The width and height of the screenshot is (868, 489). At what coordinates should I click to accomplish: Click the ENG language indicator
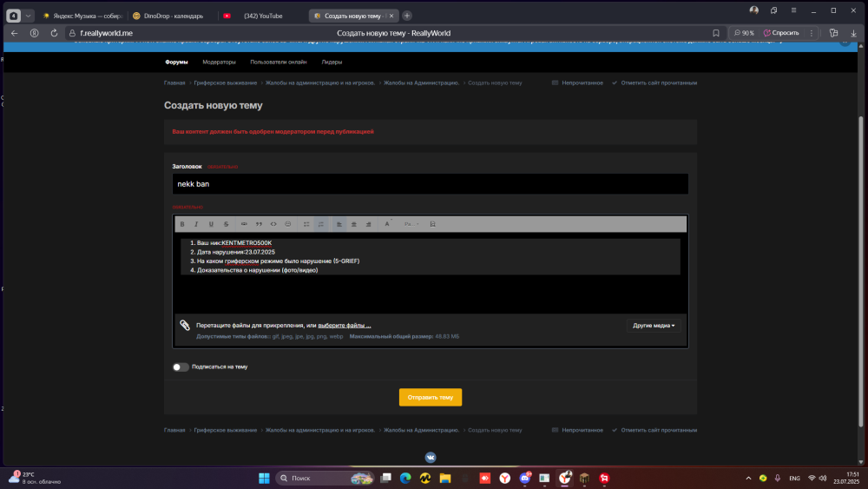pyautogui.click(x=794, y=478)
